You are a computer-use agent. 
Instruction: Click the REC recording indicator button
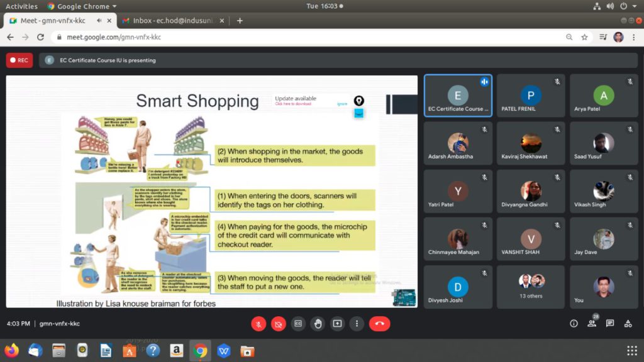pyautogui.click(x=19, y=60)
